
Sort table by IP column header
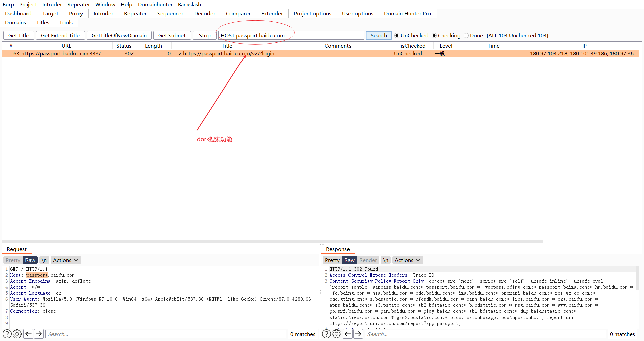584,46
